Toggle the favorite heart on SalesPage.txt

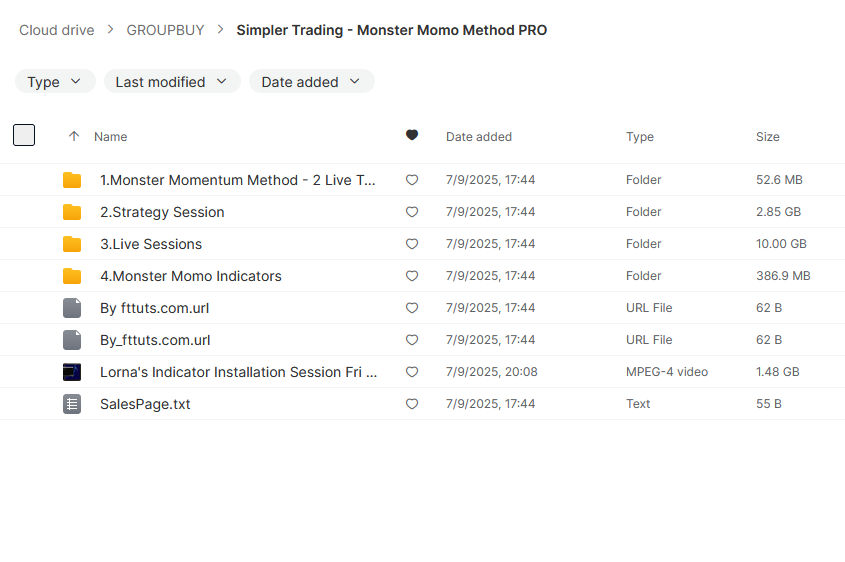(412, 404)
